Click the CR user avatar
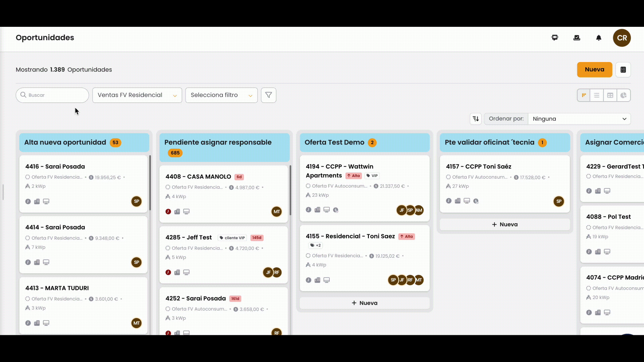The width and height of the screenshot is (644, 362). click(x=622, y=38)
